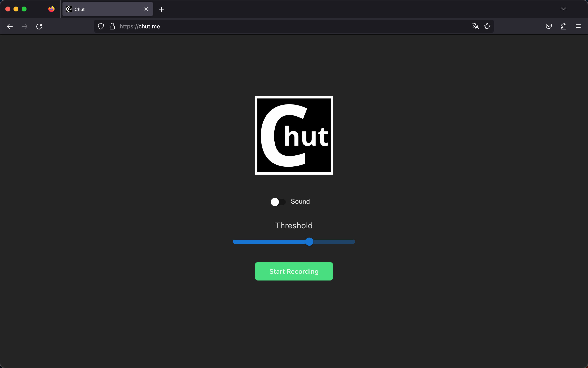Translate this page with the translate icon
This screenshot has width=588, height=368.
pyautogui.click(x=476, y=26)
